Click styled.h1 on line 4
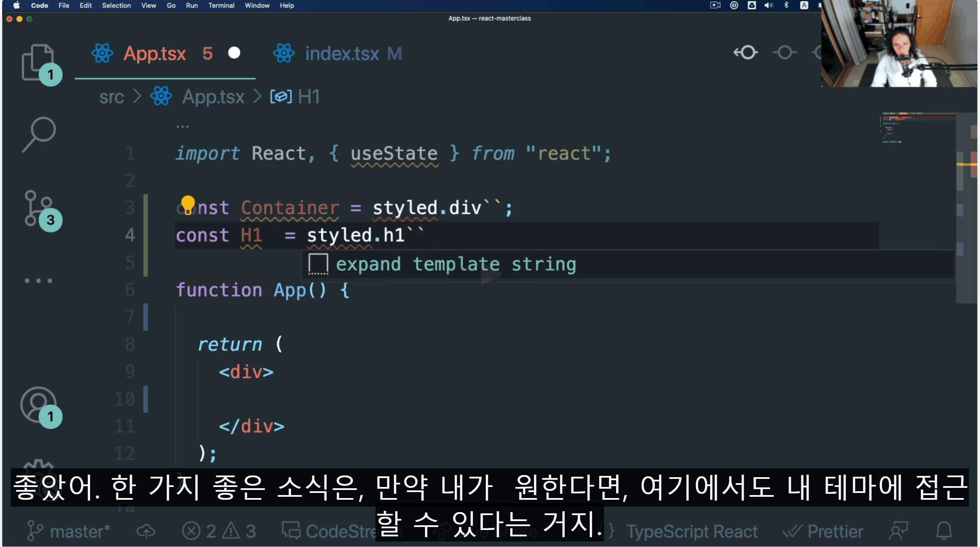This screenshot has width=980, height=547. click(x=355, y=235)
